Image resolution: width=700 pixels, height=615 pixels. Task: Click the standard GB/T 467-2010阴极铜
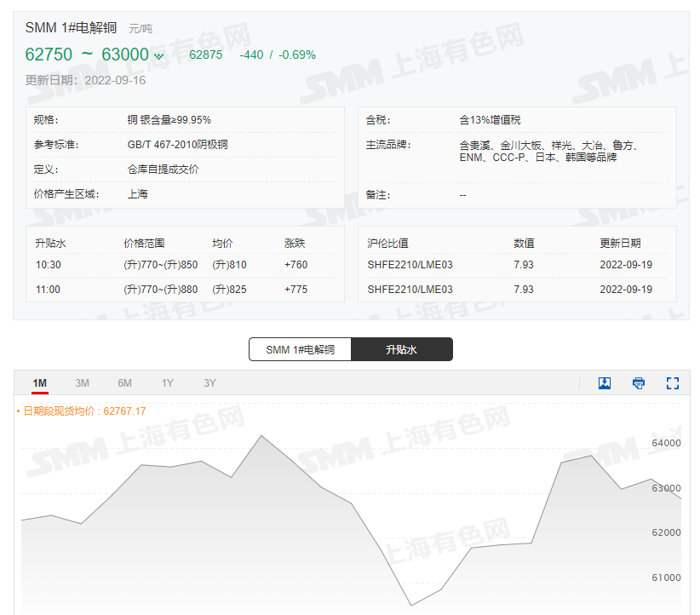point(178,145)
